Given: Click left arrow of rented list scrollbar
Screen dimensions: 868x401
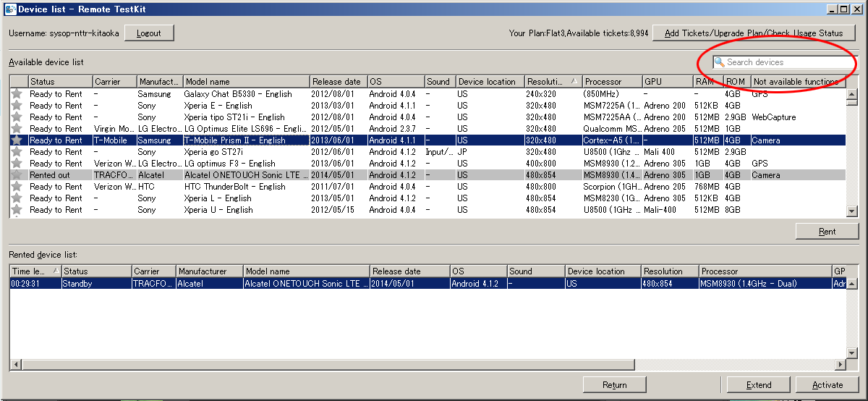Looking at the screenshot, I should [14, 365].
